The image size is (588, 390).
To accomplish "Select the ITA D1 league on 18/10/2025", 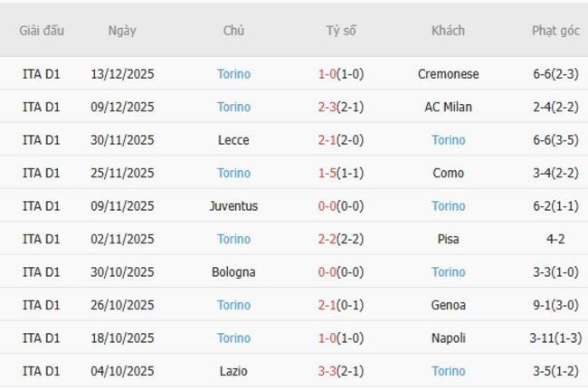I will (x=42, y=338).
